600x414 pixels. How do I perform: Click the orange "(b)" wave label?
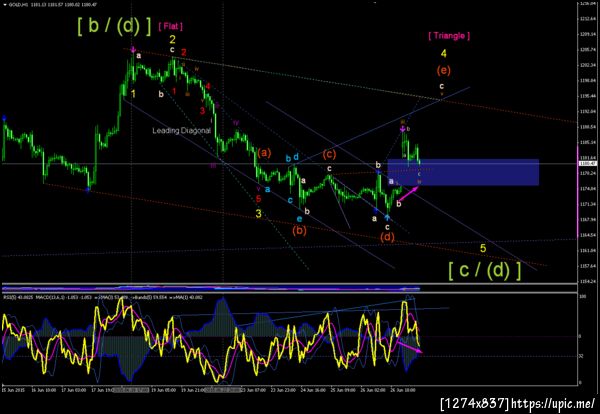pyautogui.click(x=299, y=230)
